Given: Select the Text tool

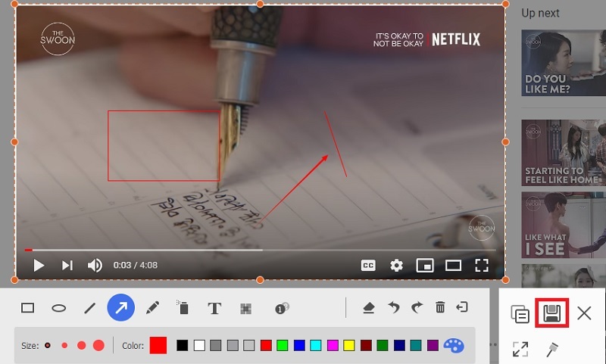Looking at the screenshot, I should (214, 308).
